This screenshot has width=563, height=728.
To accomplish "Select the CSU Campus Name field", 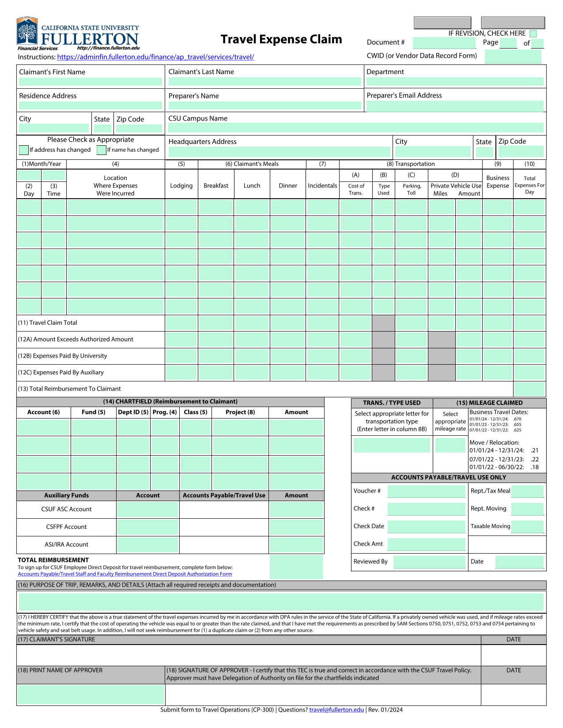I will pyautogui.click(x=356, y=128).
